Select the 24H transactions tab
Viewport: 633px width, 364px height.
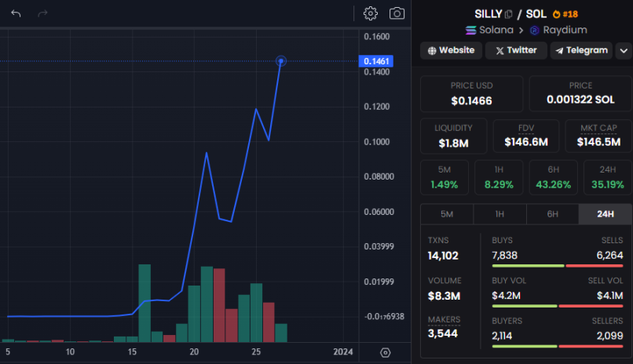tap(605, 214)
